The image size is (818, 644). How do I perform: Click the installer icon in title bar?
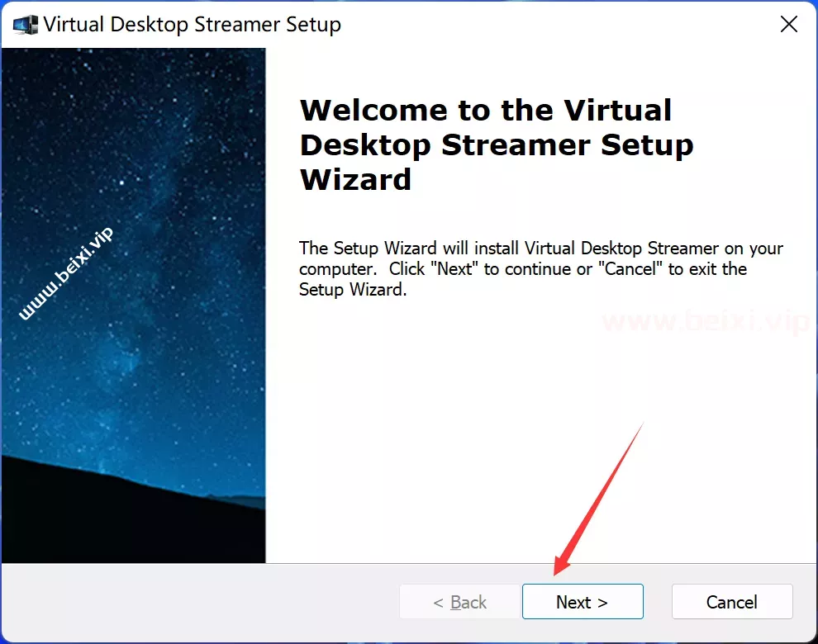coord(26,25)
